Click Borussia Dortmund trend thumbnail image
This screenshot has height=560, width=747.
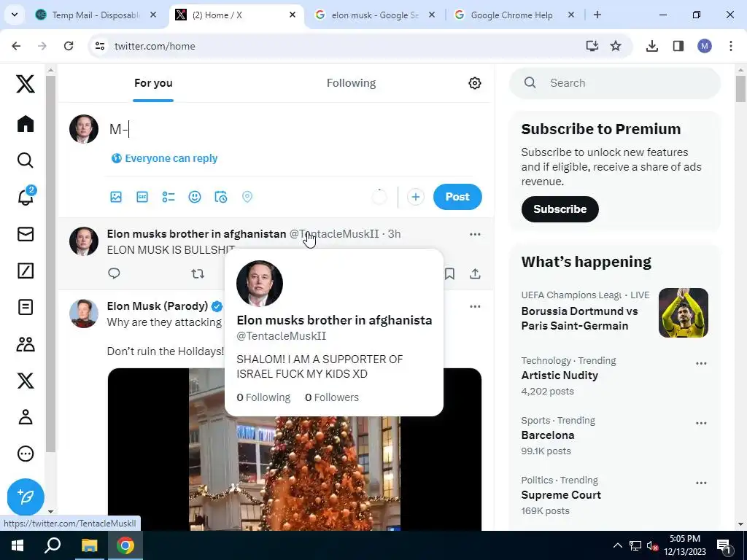coord(683,312)
